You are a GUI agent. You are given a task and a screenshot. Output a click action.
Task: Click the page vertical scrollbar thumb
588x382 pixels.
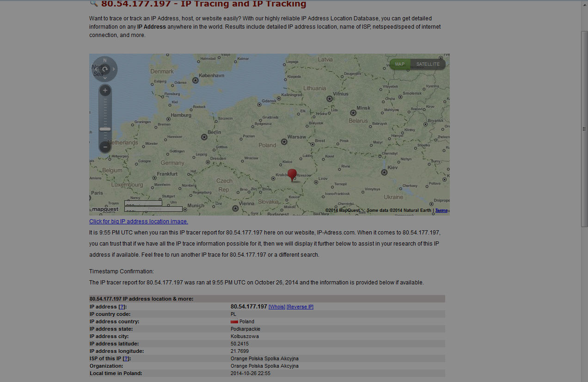(x=584, y=129)
